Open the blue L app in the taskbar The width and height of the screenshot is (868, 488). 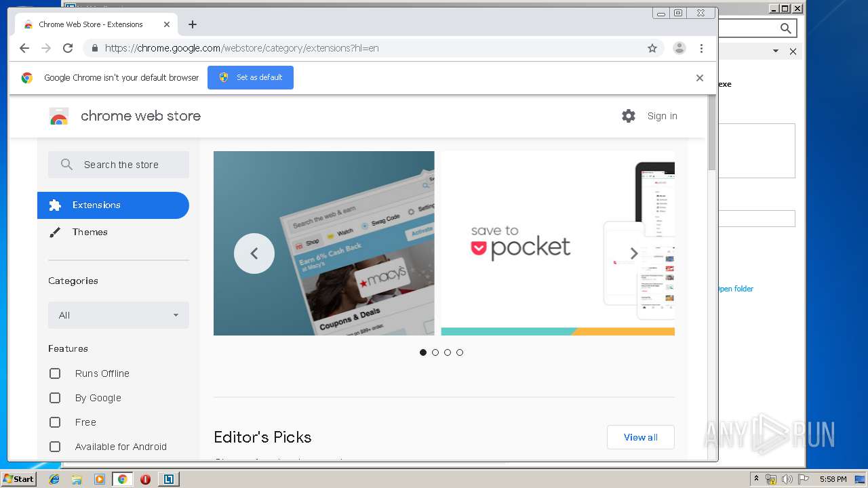point(168,479)
